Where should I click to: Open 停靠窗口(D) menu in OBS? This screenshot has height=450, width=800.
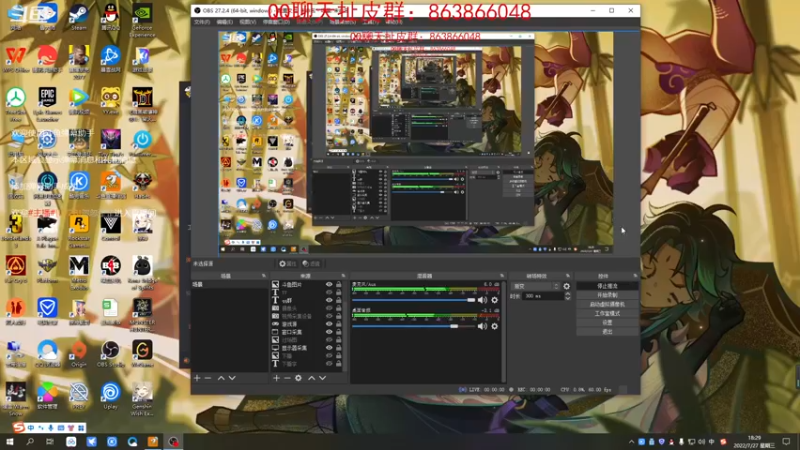click(276, 22)
